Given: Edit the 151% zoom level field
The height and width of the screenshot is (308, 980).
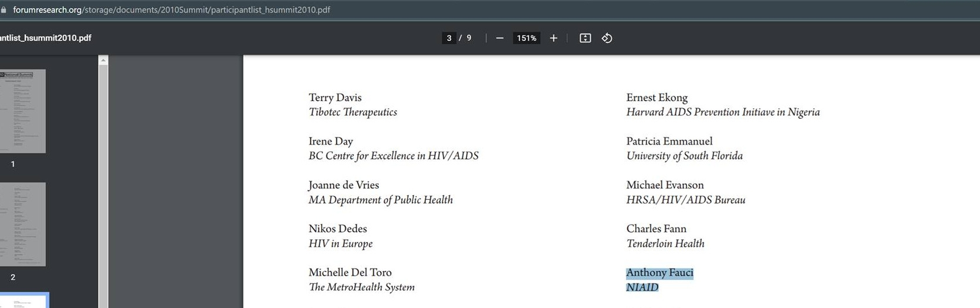Looking at the screenshot, I should click(x=526, y=38).
